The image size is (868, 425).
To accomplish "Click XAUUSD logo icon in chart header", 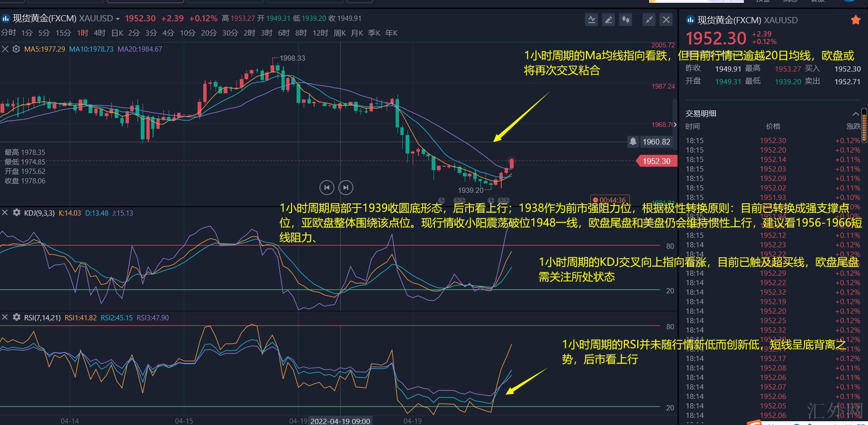I will (6, 18).
